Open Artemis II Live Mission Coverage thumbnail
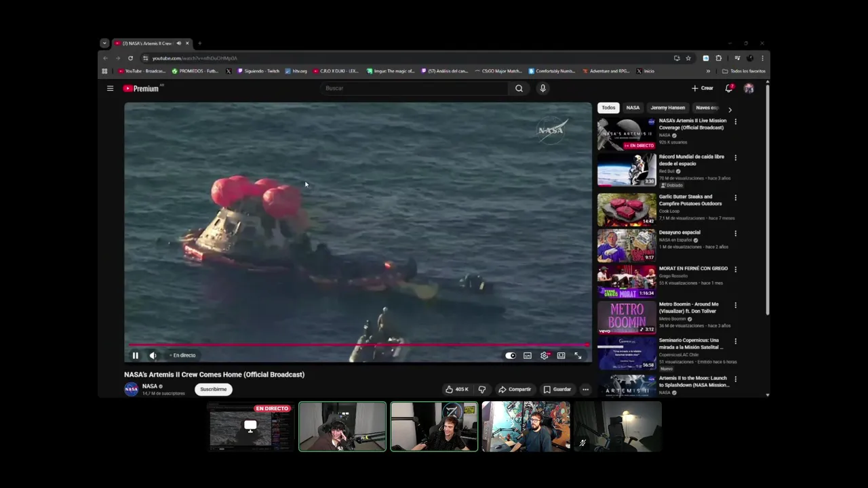This screenshot has height=488, width=868. tap(627, 134)
